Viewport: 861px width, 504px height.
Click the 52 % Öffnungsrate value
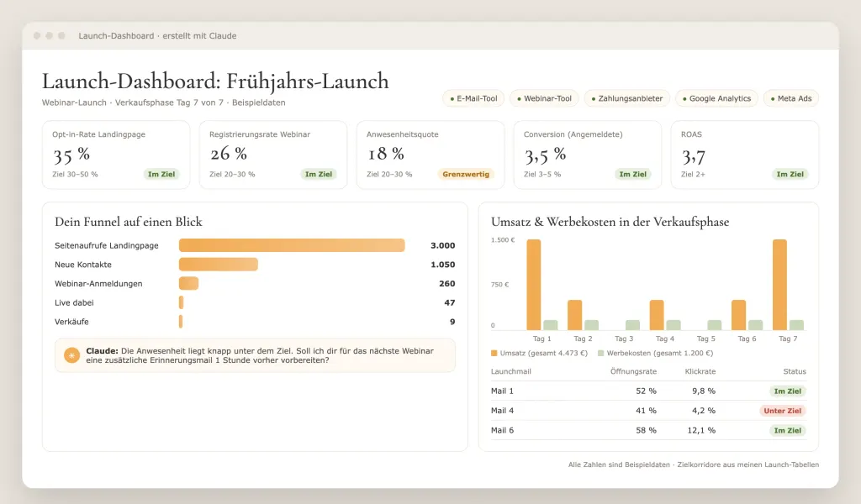[x=646, y=391]
